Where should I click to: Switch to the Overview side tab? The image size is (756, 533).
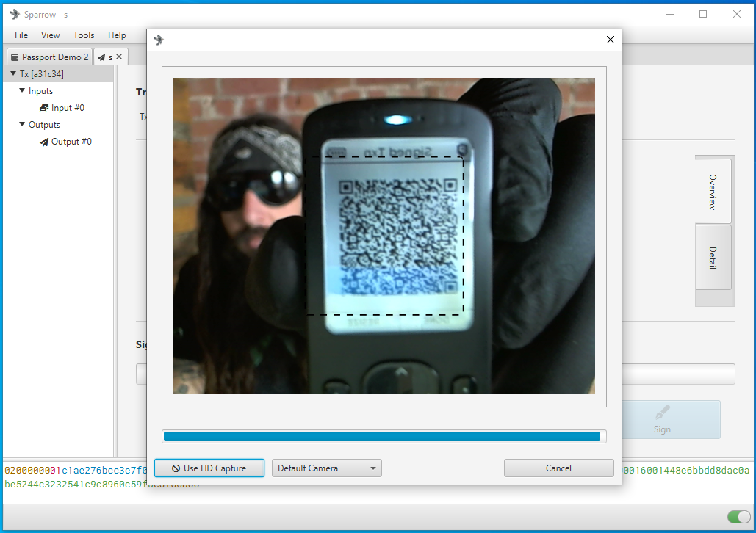coord(713,192)
